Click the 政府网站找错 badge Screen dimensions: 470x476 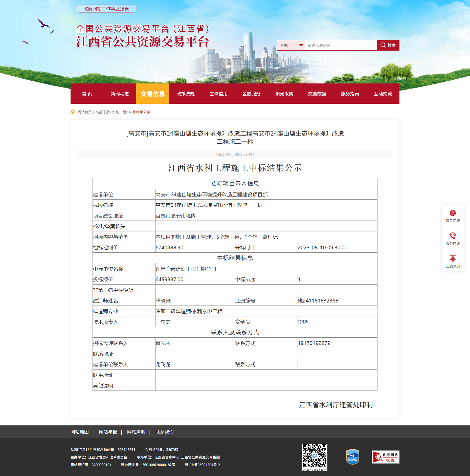tap(385, 457)
